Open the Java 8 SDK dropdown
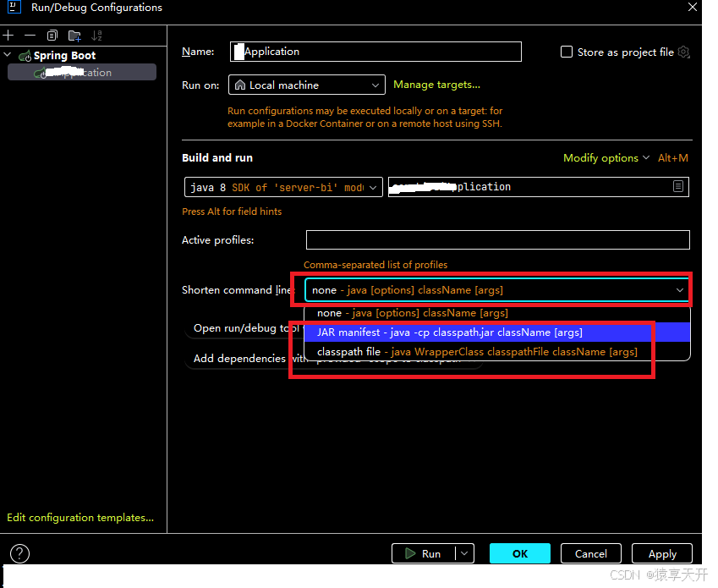Screen dimensions: 718x588 click(283, 187)
